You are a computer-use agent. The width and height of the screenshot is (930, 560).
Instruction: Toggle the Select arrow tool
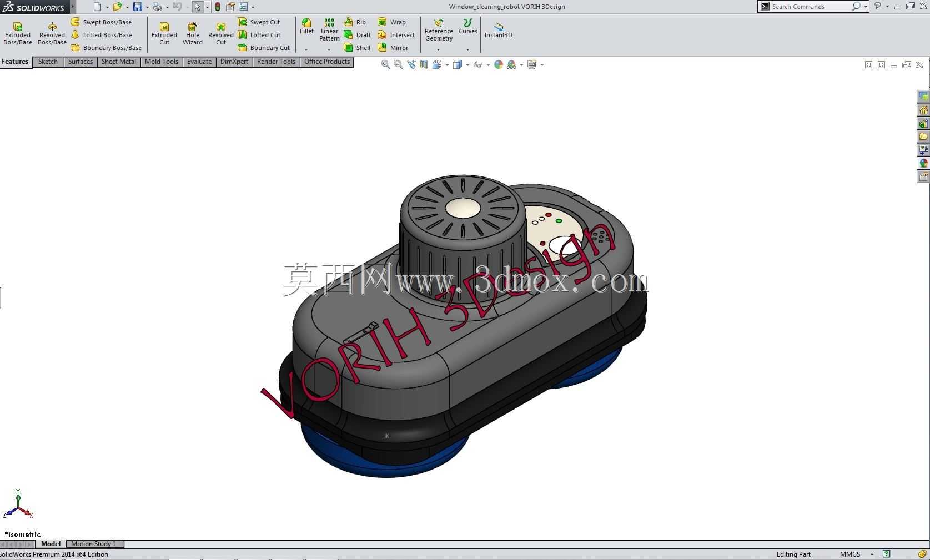[x=197, y=7]
